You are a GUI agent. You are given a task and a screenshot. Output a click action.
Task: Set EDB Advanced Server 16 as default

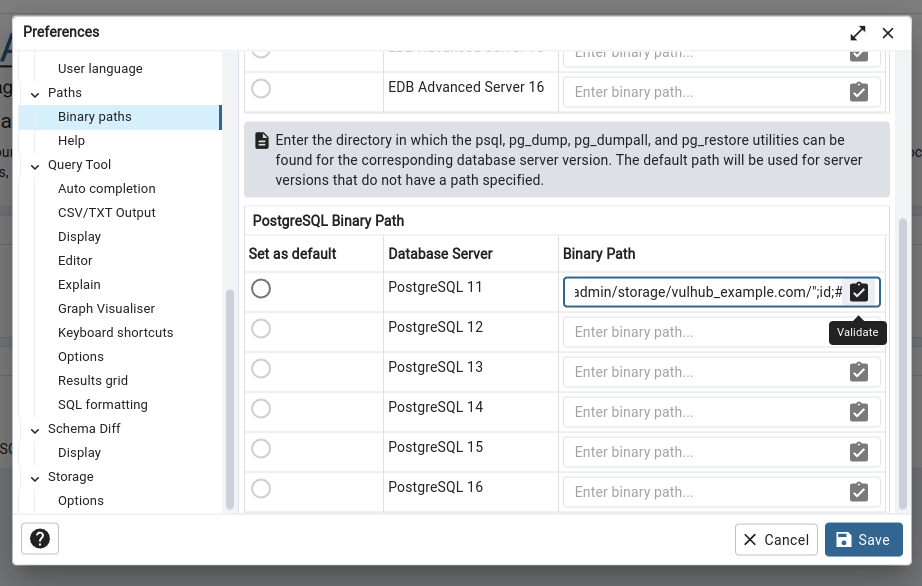click(261, 89)
